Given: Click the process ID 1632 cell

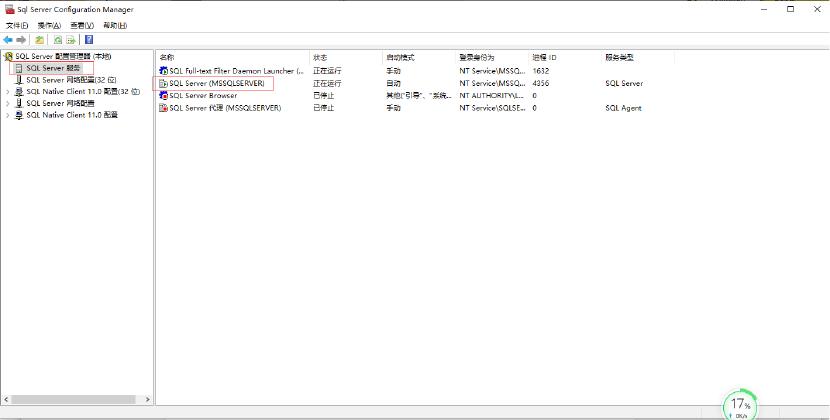Looking at the screenshot, I should coord(541,71).
